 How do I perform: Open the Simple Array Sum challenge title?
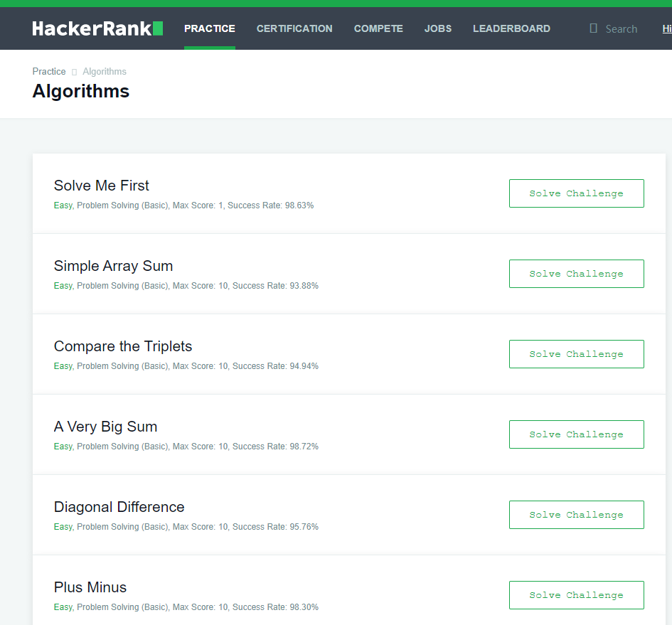(113, 266)
